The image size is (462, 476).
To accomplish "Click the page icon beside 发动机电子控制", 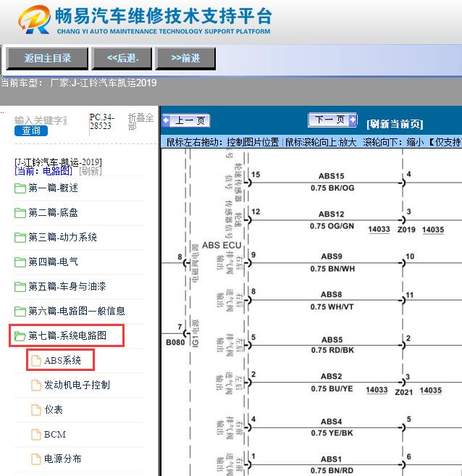I will 36,385.
